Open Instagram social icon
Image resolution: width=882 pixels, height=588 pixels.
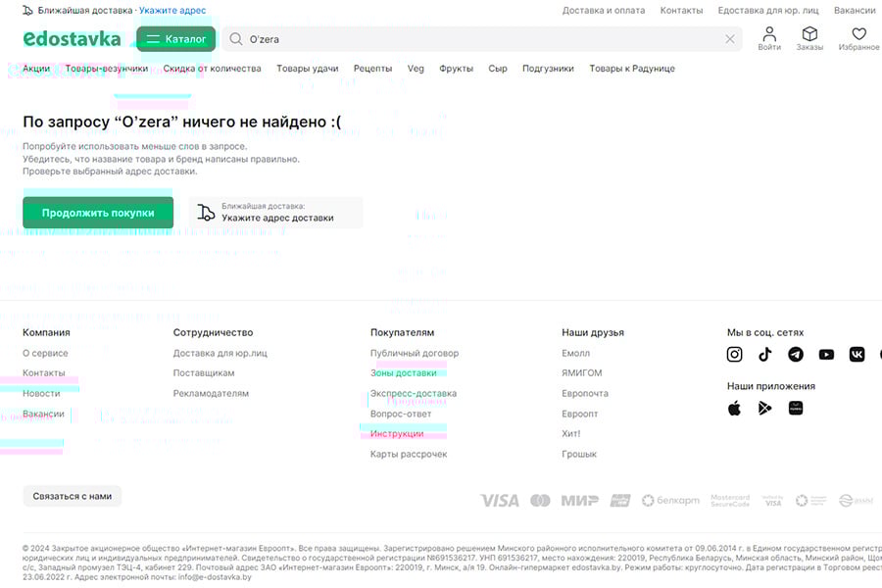[734, 354]
